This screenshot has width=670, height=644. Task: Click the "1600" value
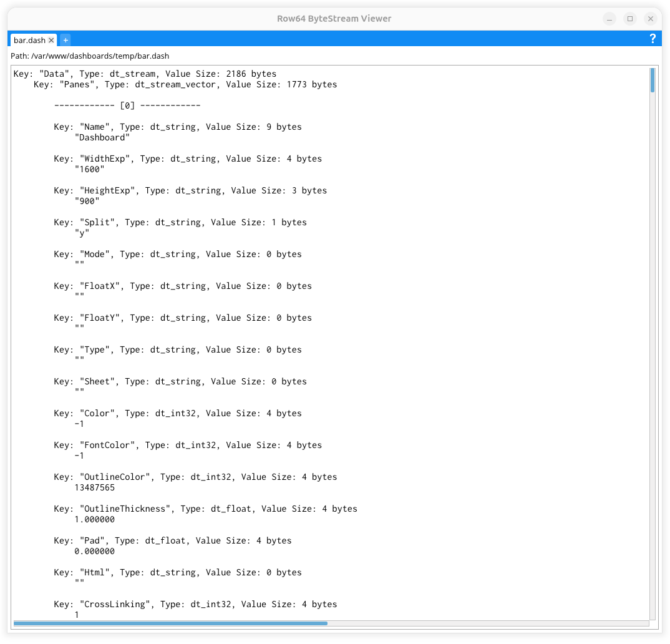[x=89, y=170]
